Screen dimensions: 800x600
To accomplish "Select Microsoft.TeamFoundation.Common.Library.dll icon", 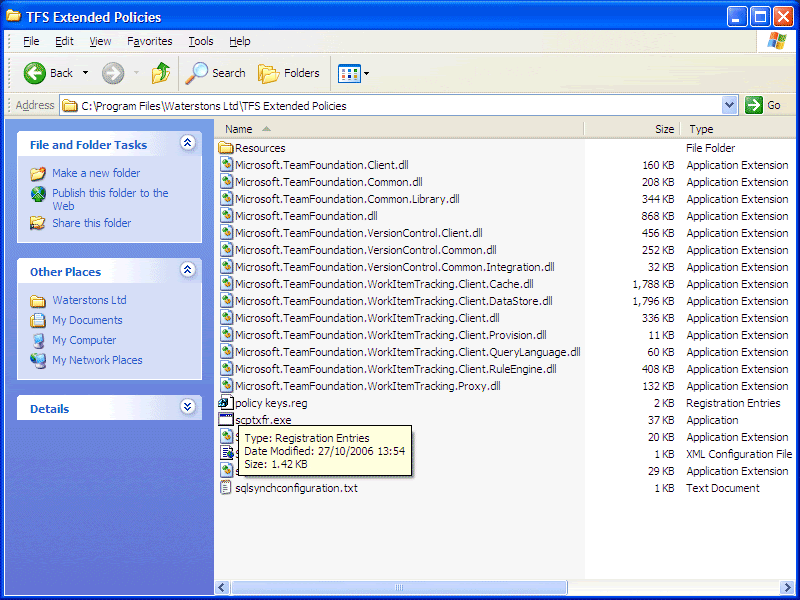I will (227, 198).
